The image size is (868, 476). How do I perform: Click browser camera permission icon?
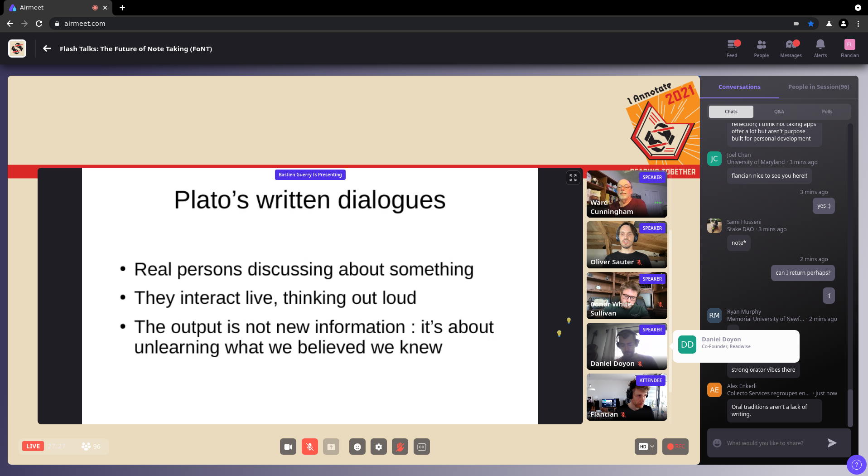pyautogui.click(x=796, y=24)
